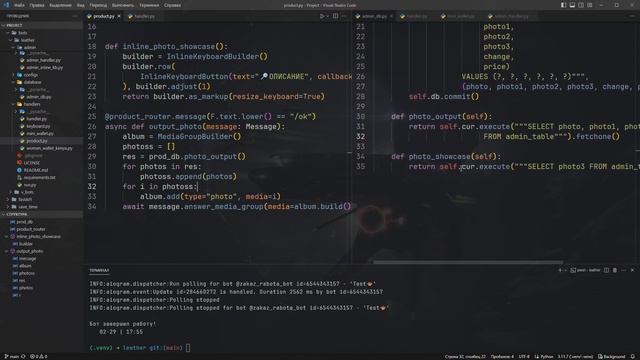Open more actions for the right editor group
This screenshot has width=640, height=360.
coord(632,16)
